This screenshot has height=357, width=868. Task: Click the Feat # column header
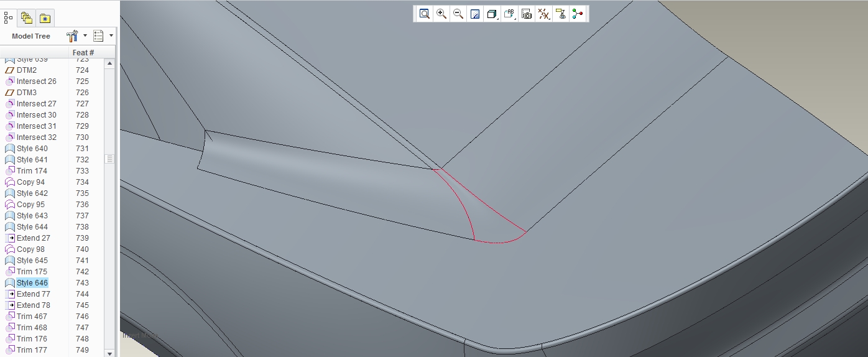click(83, 53)
